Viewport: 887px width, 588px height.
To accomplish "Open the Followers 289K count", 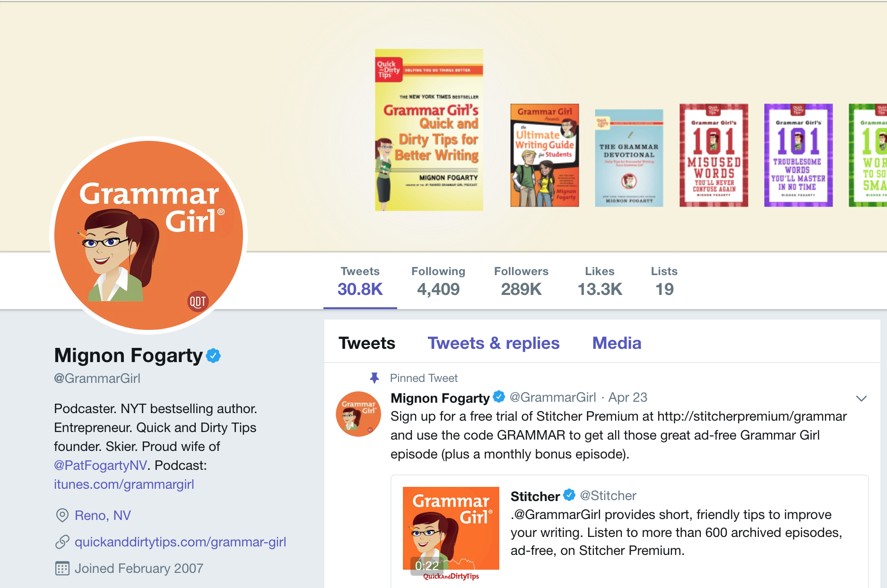I will coord(521,281).
